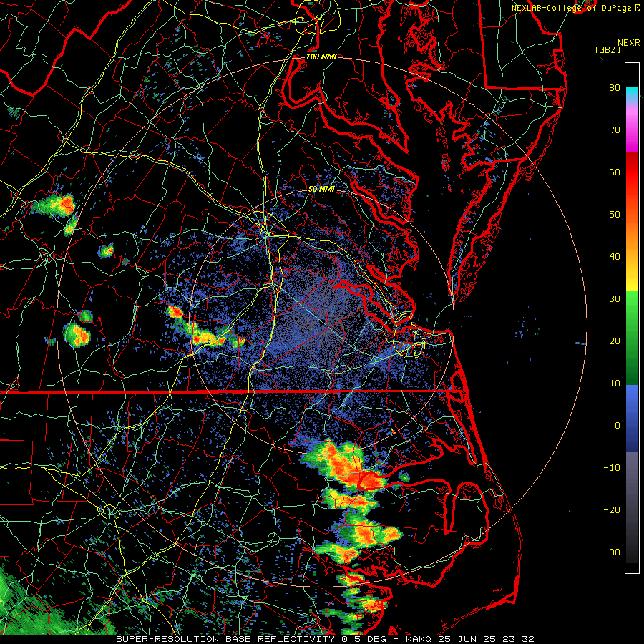
Task: Click "SUPER-RESOLUTION BASE REFLECTIVITY" in the bottom caption
Action: point(225,639)
